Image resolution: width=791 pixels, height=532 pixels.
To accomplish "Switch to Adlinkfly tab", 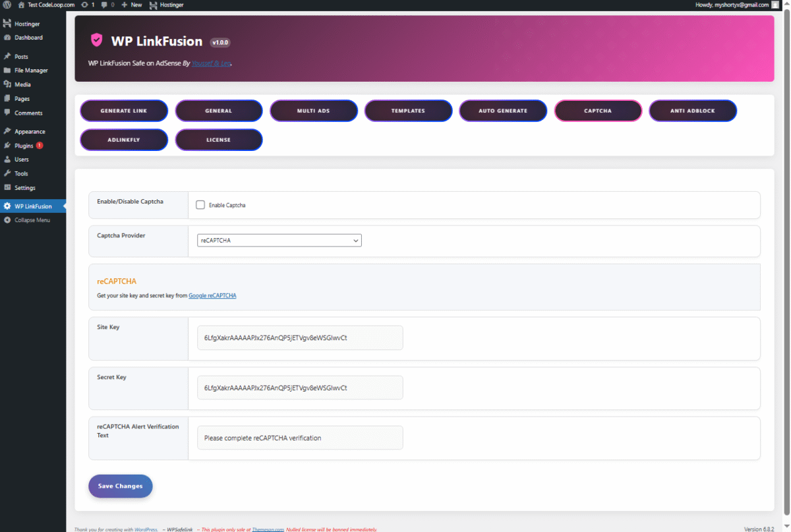I will [124, 140].
